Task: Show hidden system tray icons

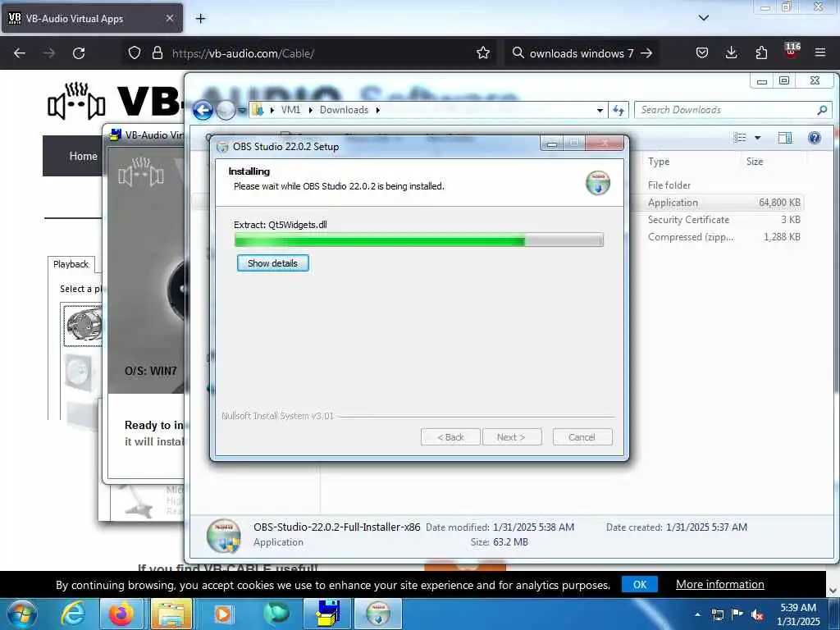Action: tap(697, 614)
